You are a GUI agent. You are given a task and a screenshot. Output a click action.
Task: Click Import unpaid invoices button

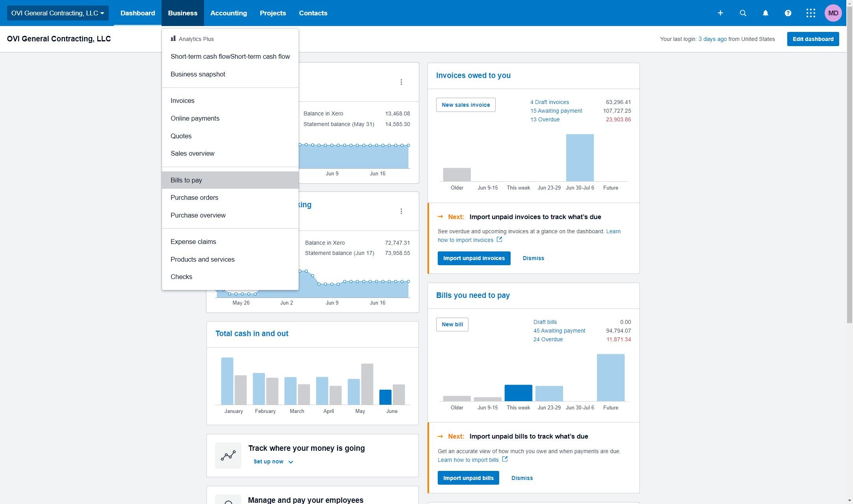click(x=474, y=258)
